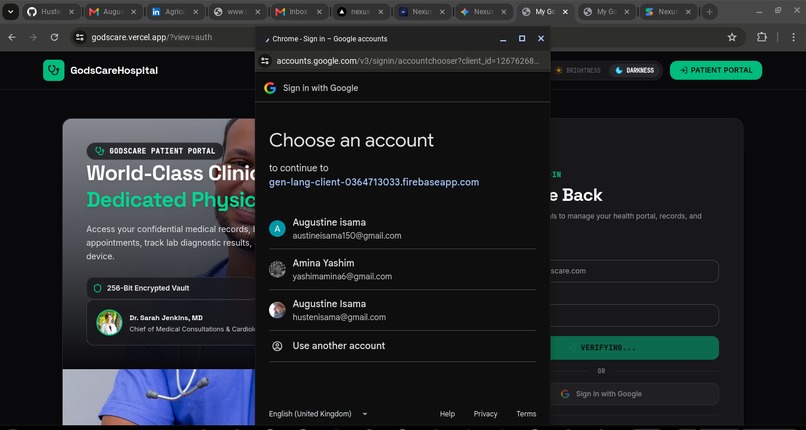Open the English (United Kingdom) language dropdown
The image size is (806, 430).
[x=318, y=414]
